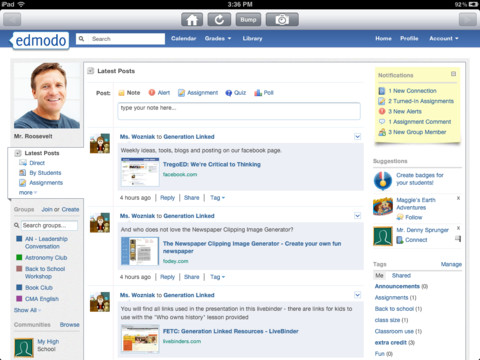Select the Assignment post type
Viewport: 480px width, 360px height.
pyautogui.click(x=198, y=93)
